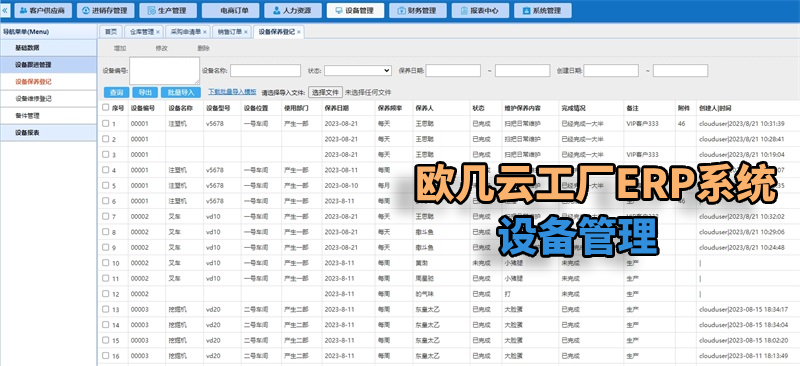The width and height of the screenshot is (800, 366).
Task: Click the 46 attachment count in row 1
Action: pos(682,124)
